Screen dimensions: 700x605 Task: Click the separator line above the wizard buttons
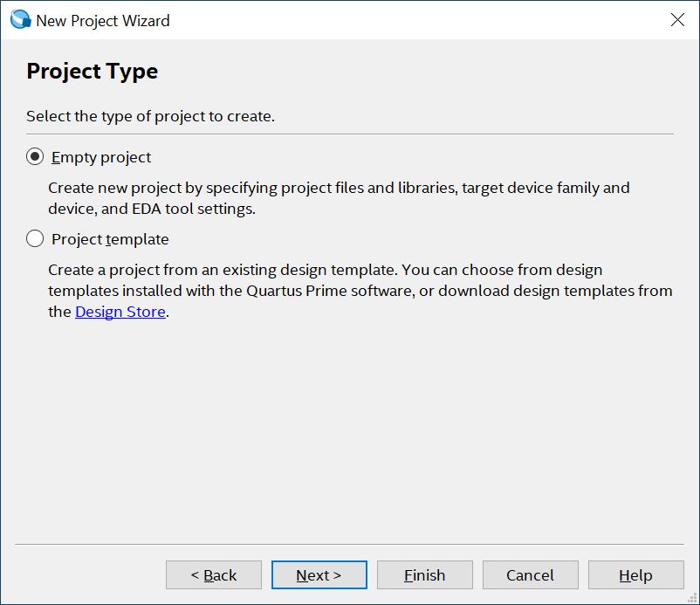coord(349,544)
